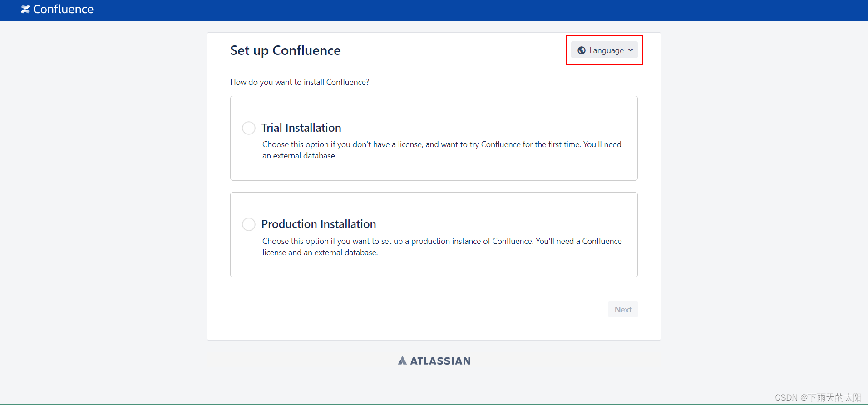868x406 pixels.
Task: Click the 'Trial Installation' heading
Action: (301, 128)
